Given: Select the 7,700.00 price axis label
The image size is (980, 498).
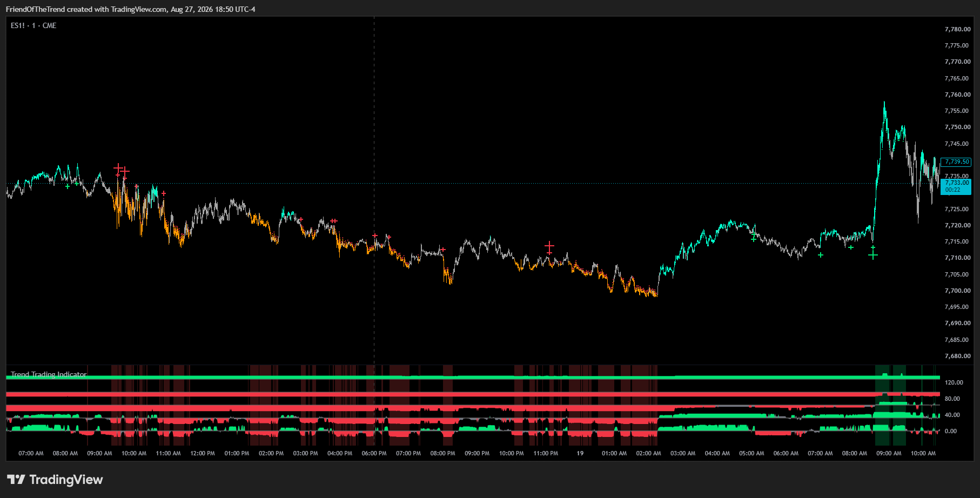Looking at the screenshot, I should click(x=957, y=291).
